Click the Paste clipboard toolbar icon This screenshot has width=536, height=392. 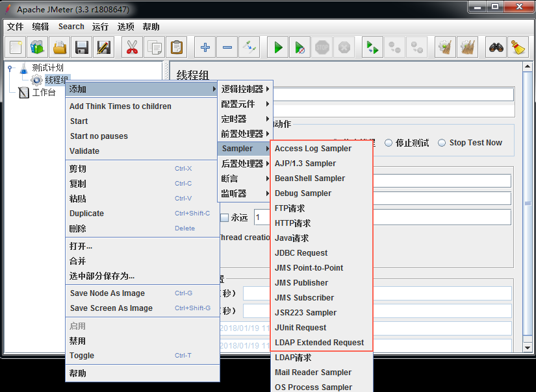tap(175, 47)
